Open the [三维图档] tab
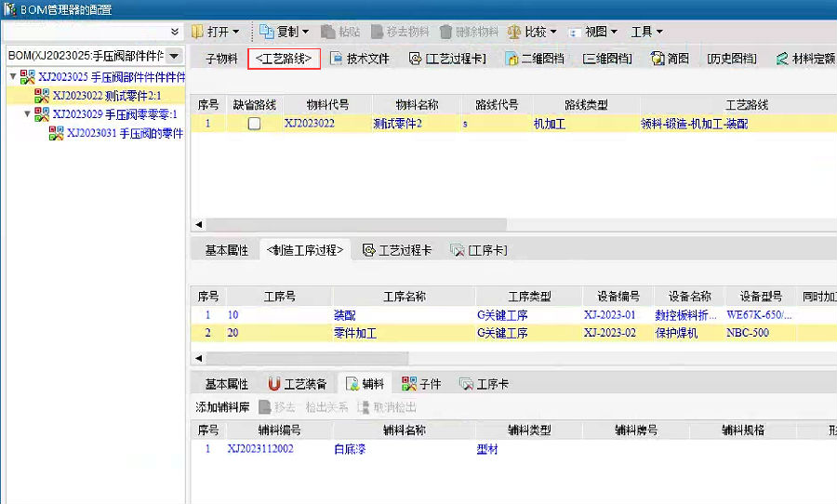 click(607, 59)
